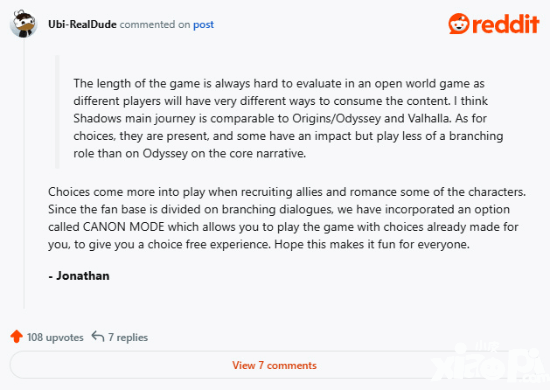Click the Reddit snoo logo icon
The height and width of the screenshot is (390, 550).
(459, 24)
